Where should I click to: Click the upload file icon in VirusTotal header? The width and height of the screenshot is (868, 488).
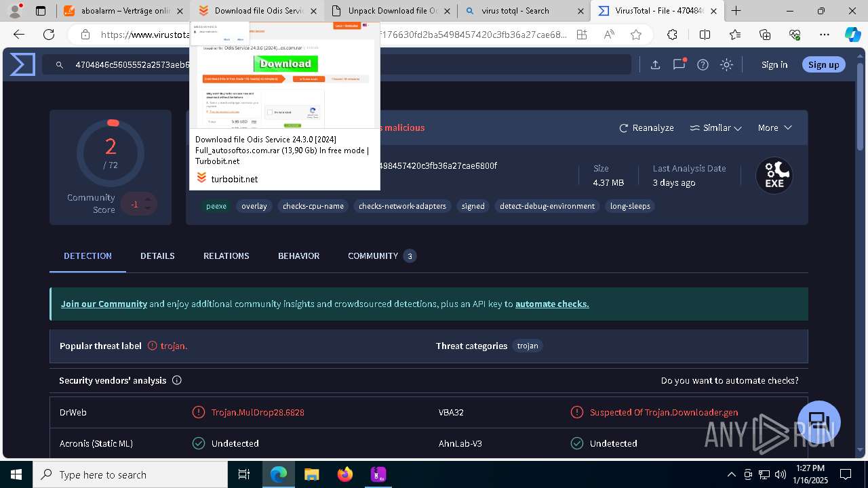[655, 65]
